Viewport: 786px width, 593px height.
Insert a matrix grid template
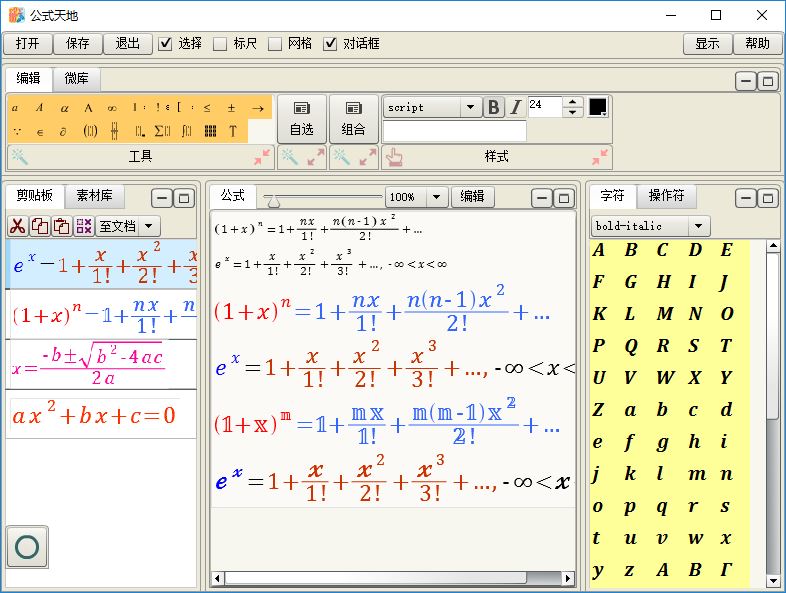[211, 131]
